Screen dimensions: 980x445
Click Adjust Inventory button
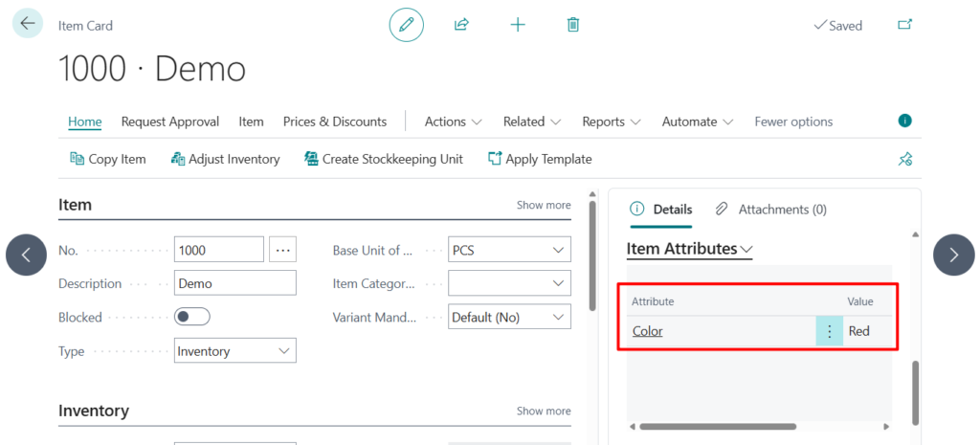click(x=225, y=159)
